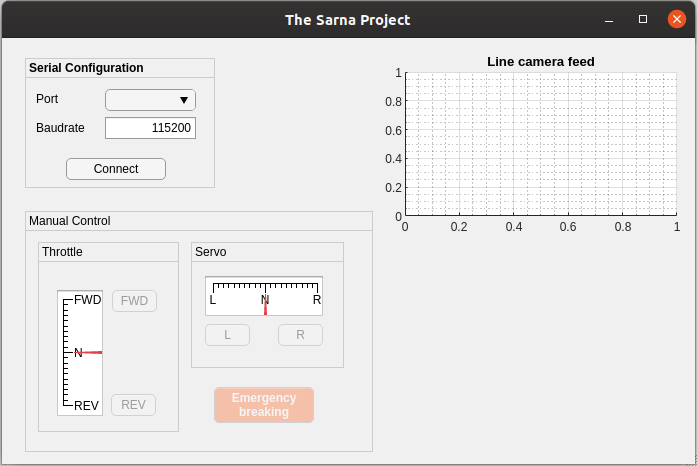Close the Sarna Project window
697x466 pixels.
click(x=677, y=19)
